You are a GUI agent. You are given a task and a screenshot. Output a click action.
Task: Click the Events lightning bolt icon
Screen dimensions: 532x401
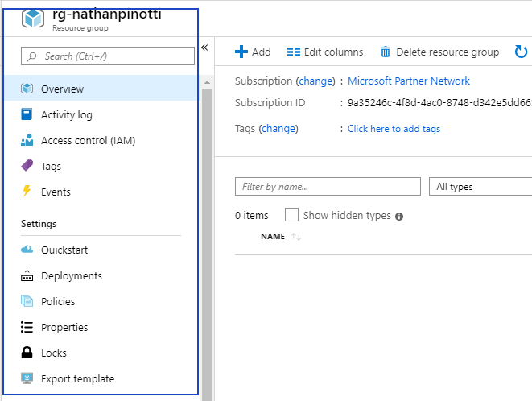tap(27, 191)
